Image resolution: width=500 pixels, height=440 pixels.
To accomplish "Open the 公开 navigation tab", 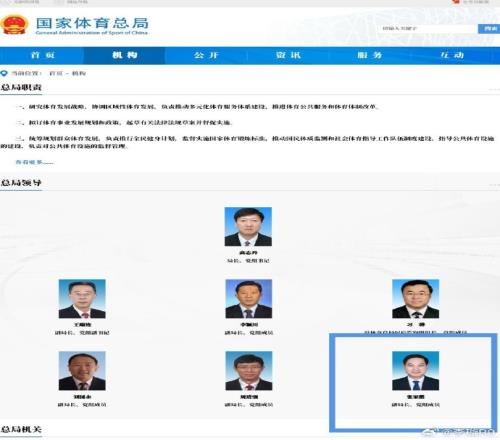I will click(206, 55).
